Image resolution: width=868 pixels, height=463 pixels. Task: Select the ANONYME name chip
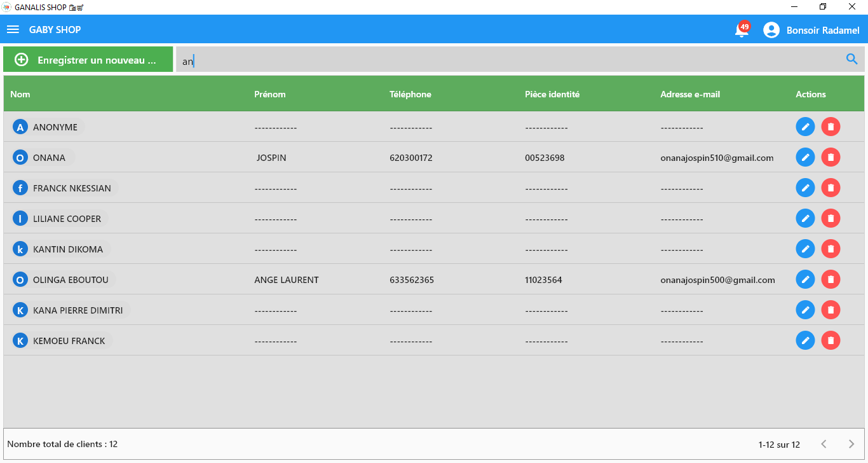tap(48, 127)
